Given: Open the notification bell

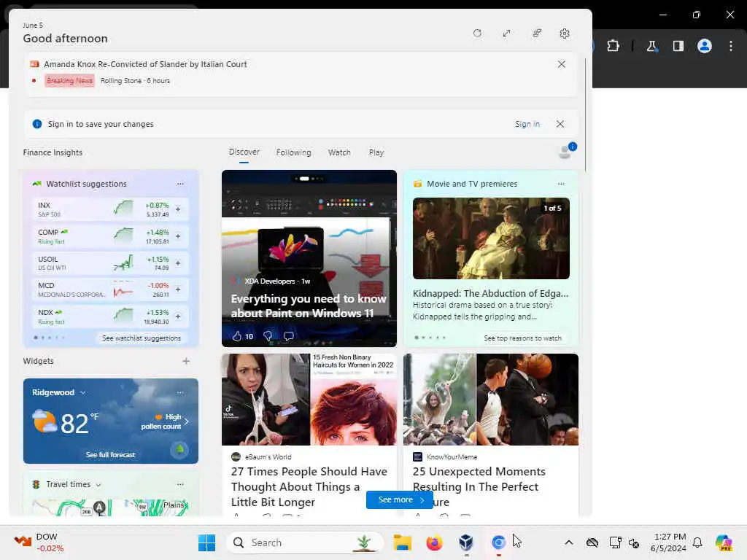Looking at the screenshot, I should point(697,542).
